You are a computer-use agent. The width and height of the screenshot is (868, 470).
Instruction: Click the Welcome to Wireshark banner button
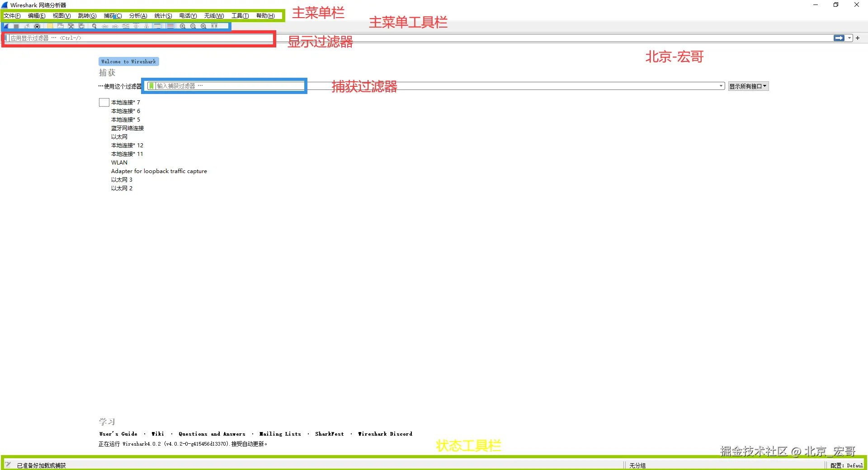point(129,61)
